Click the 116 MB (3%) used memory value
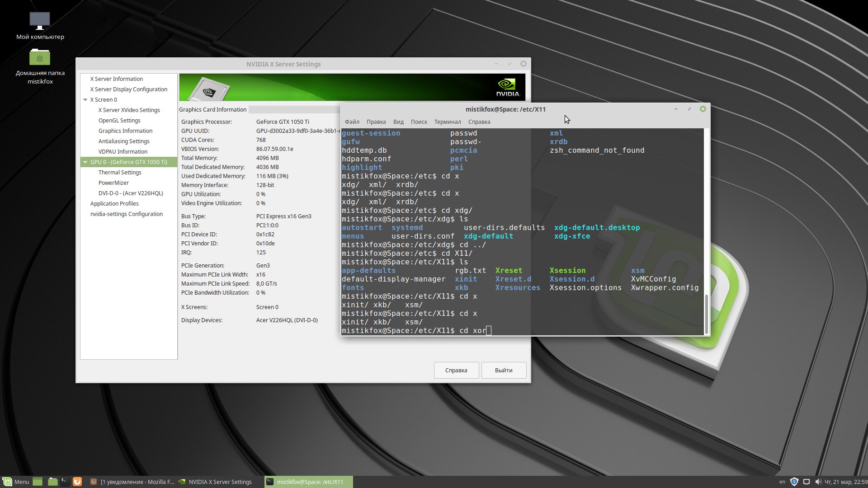The image size is (868, 488). pyautogui.click(x=272, y=176)
